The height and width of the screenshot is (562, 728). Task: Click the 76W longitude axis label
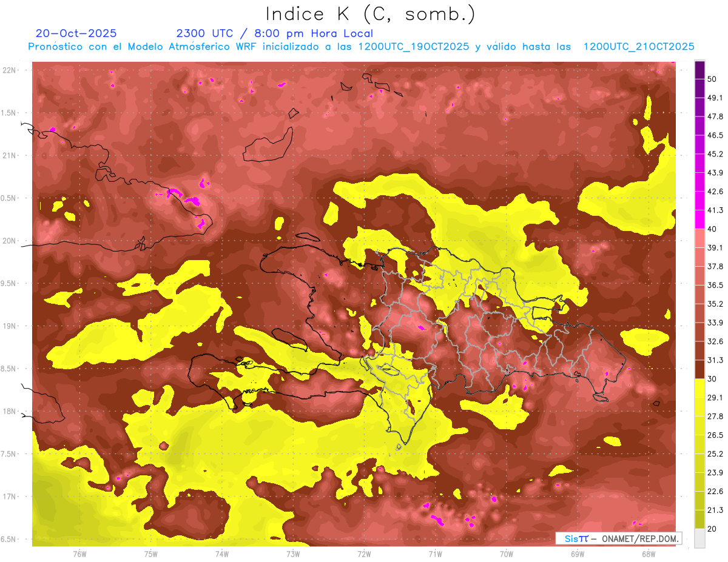pos(79,554)
